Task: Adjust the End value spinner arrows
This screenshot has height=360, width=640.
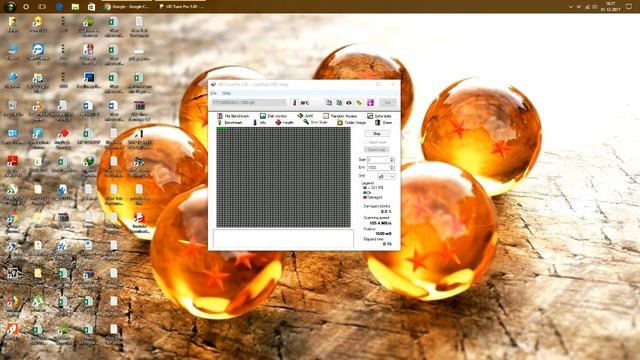Action: 392,167
